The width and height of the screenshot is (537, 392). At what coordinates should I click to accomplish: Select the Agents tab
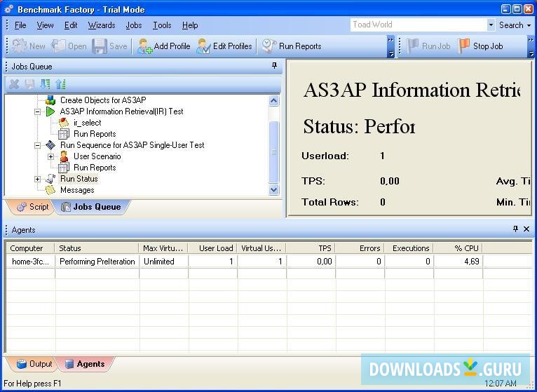point(85,364)
